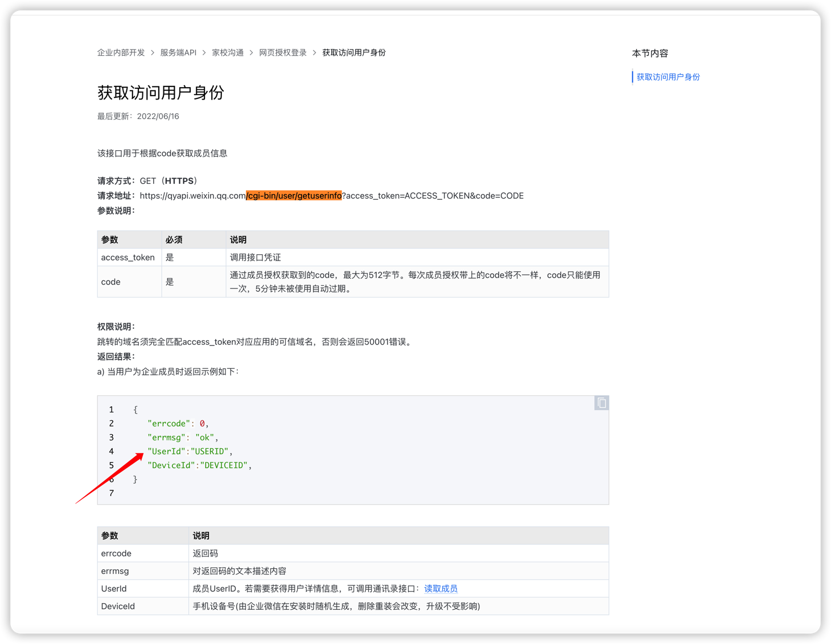Select line 4 showing UserId in the code
The width and height of the screenshot is (831, 644).
[x=189, y=451]
